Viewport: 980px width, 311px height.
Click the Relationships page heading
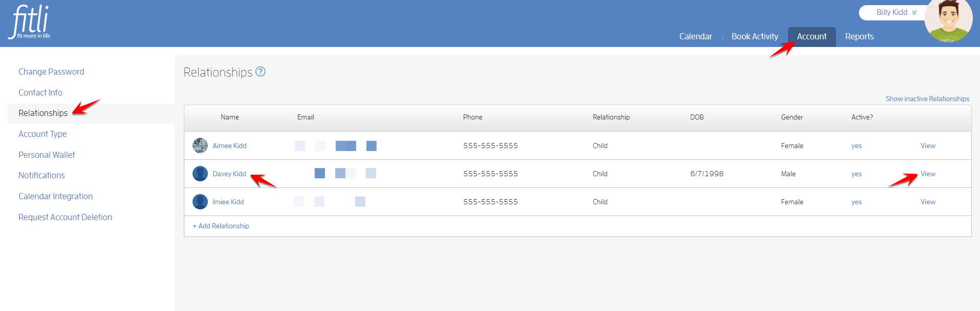tap(218, 72)
